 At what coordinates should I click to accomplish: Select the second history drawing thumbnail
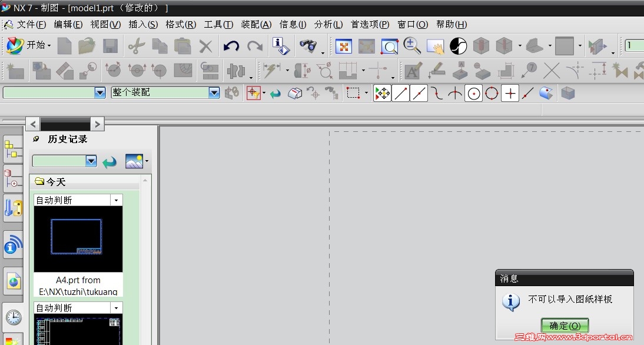pos(78,329)
